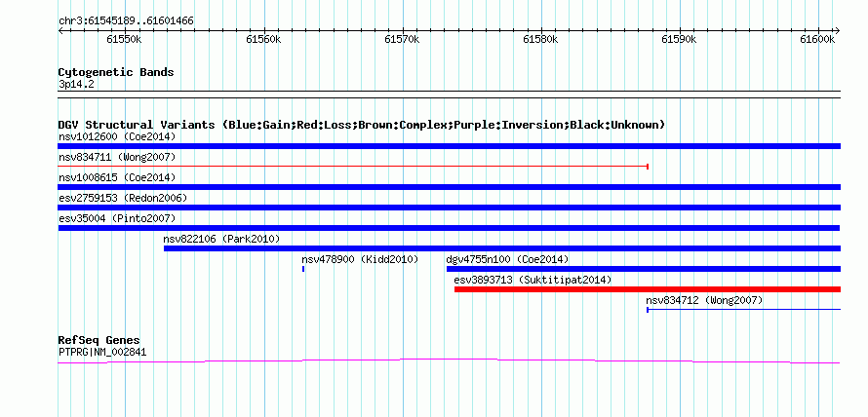Click the 61570k ruler tick label
The height and width of the screenshot is (417, 868).
(x=403, y=39)
